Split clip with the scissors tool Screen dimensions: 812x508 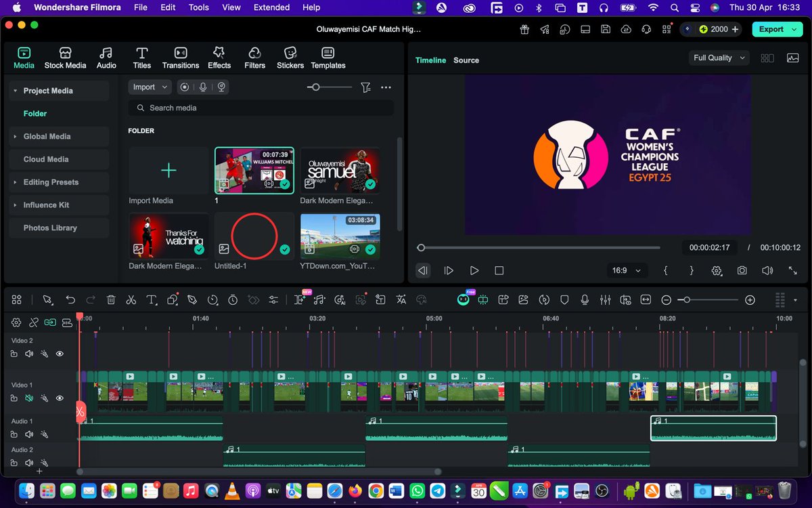pyautogui.click(x=131, y=299)
